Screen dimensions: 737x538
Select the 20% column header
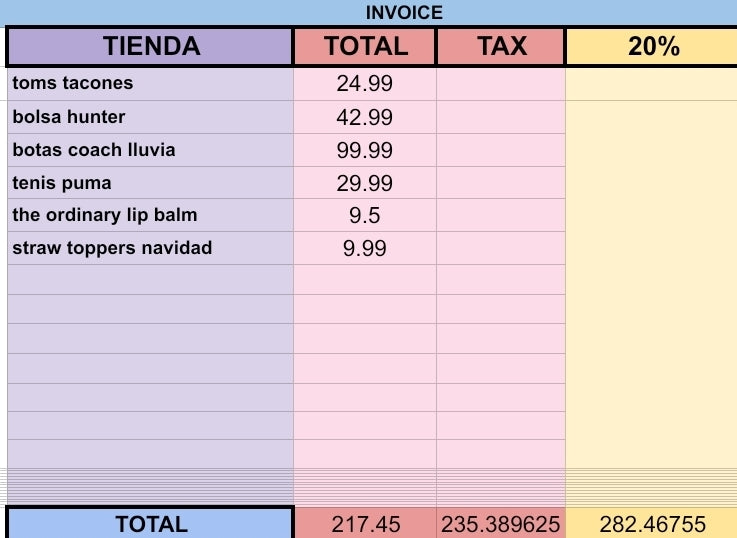pos(652,46)
